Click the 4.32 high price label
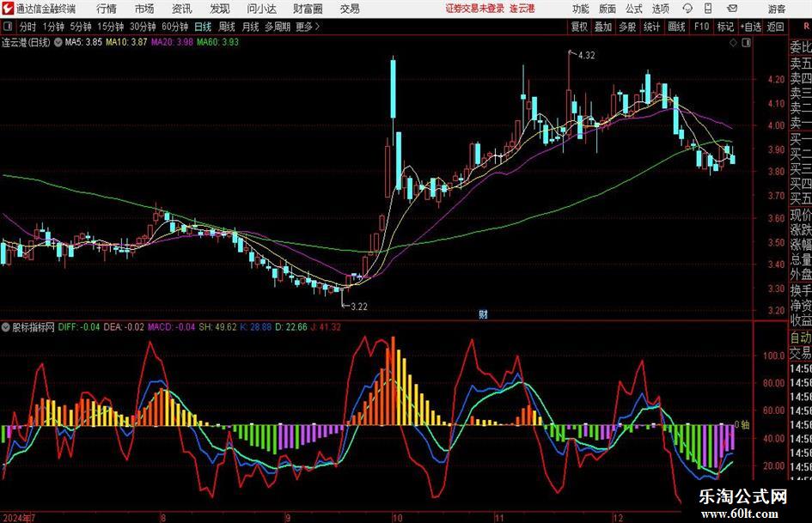Image resolution: width=812 pixels, height=523 pixels. click(586, 56)
